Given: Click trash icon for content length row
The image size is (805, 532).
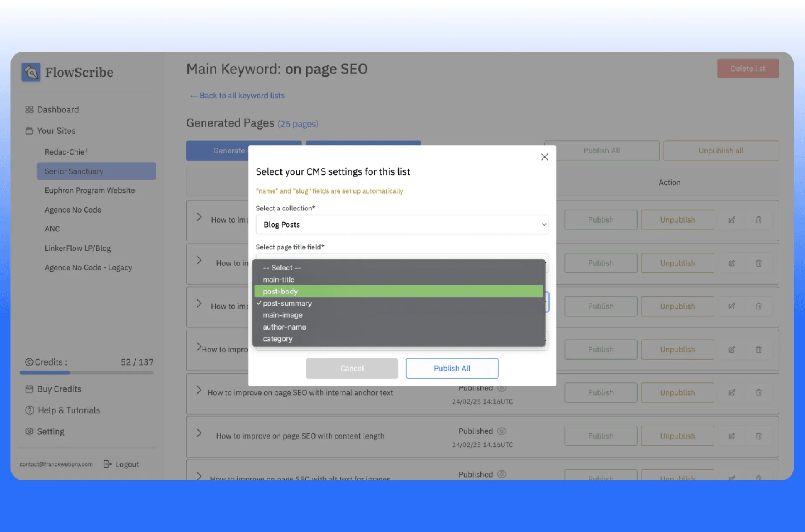Looking at the screenshot, I should (x=758, y=436).
